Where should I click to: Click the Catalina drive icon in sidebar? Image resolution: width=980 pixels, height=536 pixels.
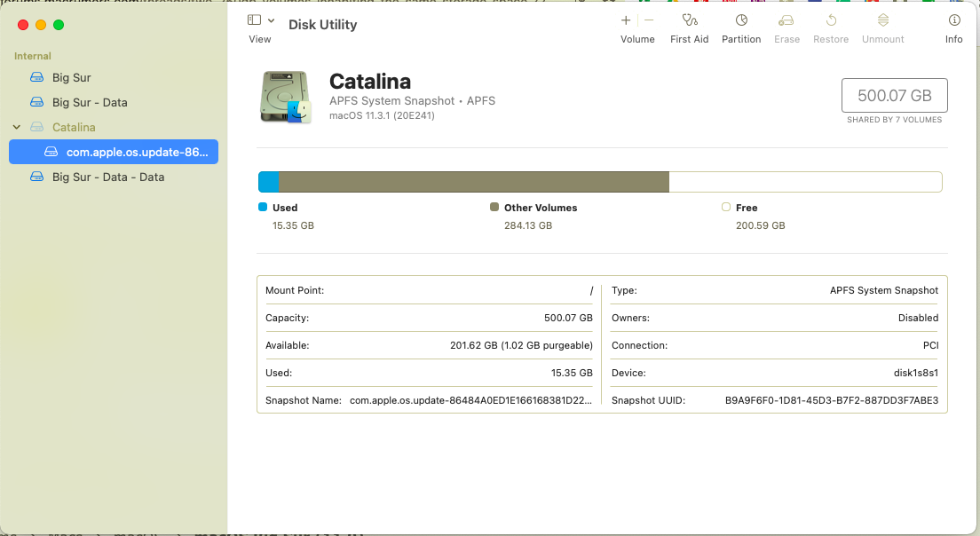(x=37, y=127)
